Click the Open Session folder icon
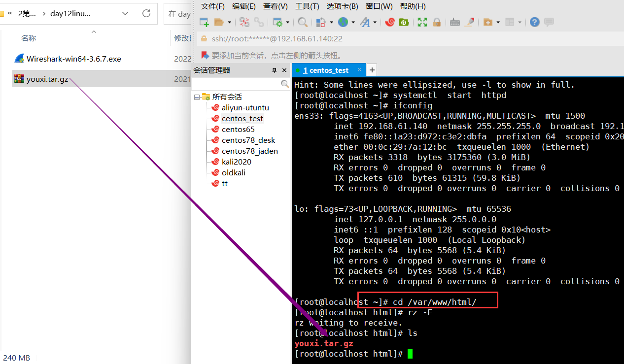Viewport: 624px width, 364px height. tap(219, 22)
